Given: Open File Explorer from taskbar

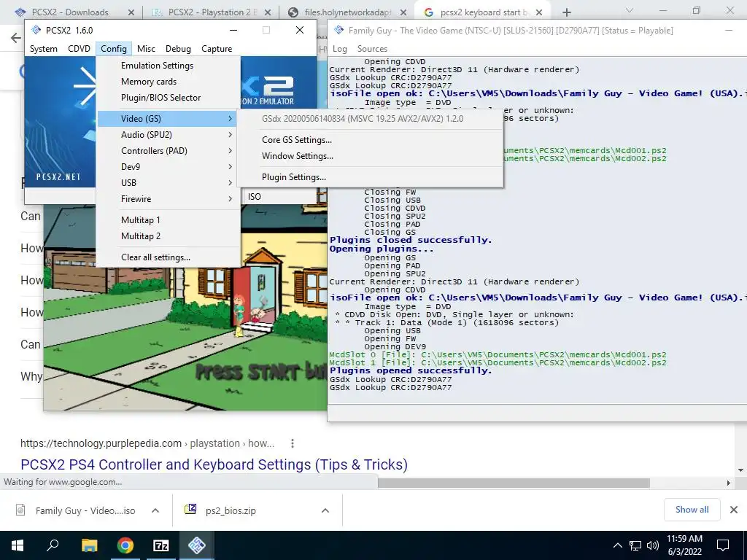Looking at the screenshot, I should tap(89, 545).
